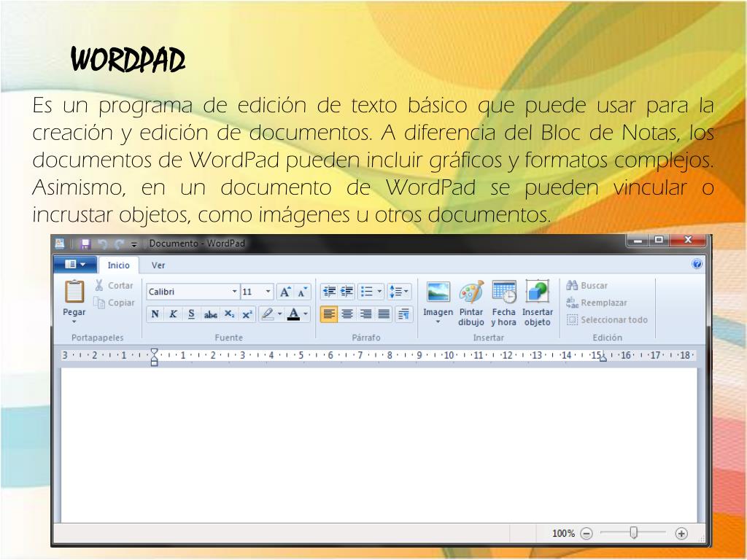Click Buscar in Edición group

click(x=587, y=285)
